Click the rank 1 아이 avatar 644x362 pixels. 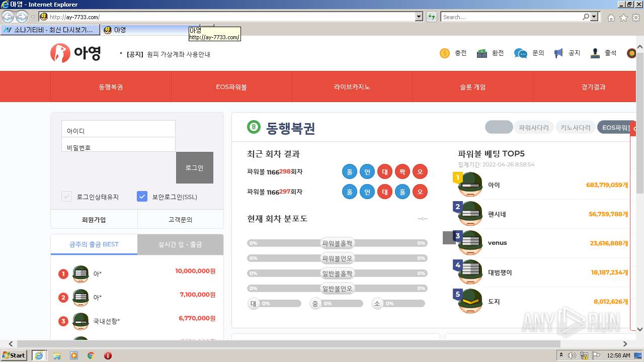[x=470, y=185]
